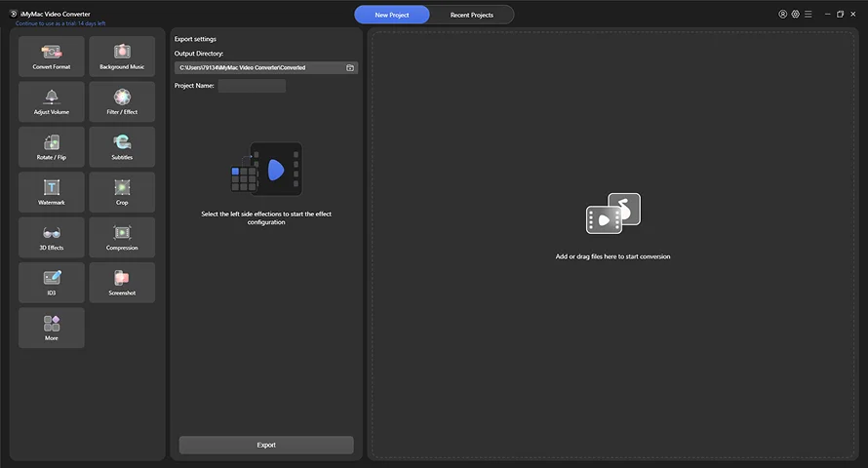This screenshot has width=868, height=468.
Task: Switch to the Recent Projects tab
Action: [472, 15]
